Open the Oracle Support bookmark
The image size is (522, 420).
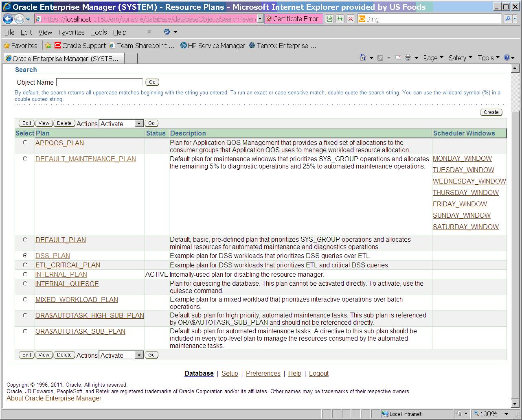coord(80,46)
